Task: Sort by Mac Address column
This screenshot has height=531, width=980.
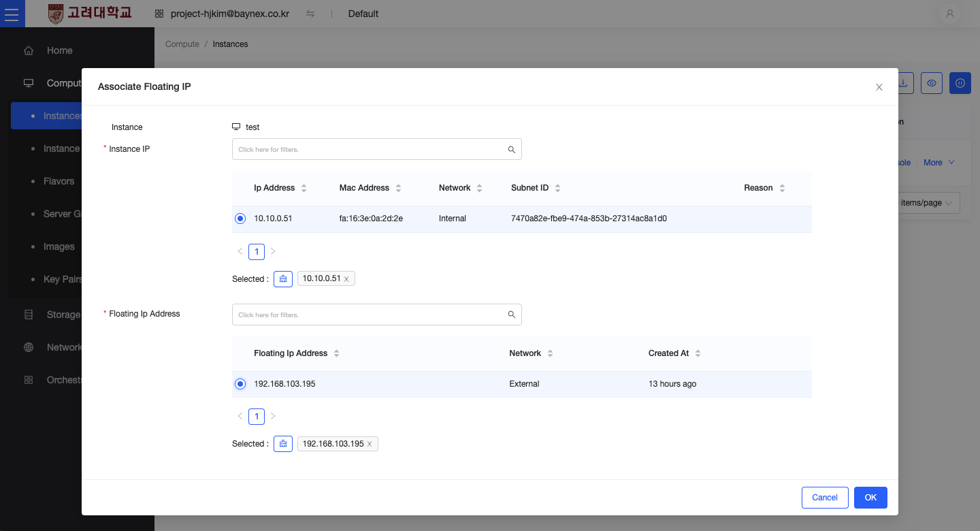Action: click(x=398, y=188)
